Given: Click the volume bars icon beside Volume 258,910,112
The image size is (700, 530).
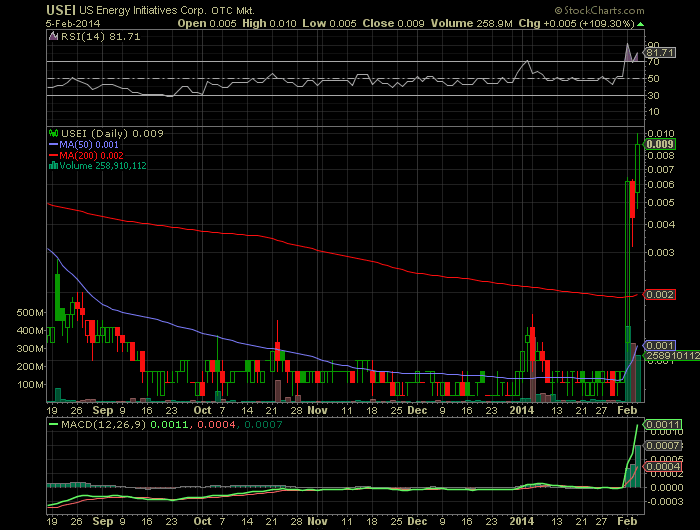Looking at the screenshot, I should [x=54, y=166].
